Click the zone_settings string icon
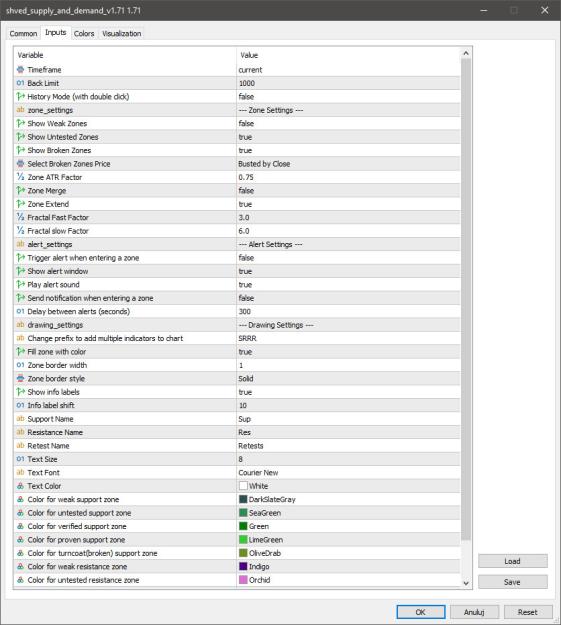This screenshot has width=561, height=625. coord(20,110)
